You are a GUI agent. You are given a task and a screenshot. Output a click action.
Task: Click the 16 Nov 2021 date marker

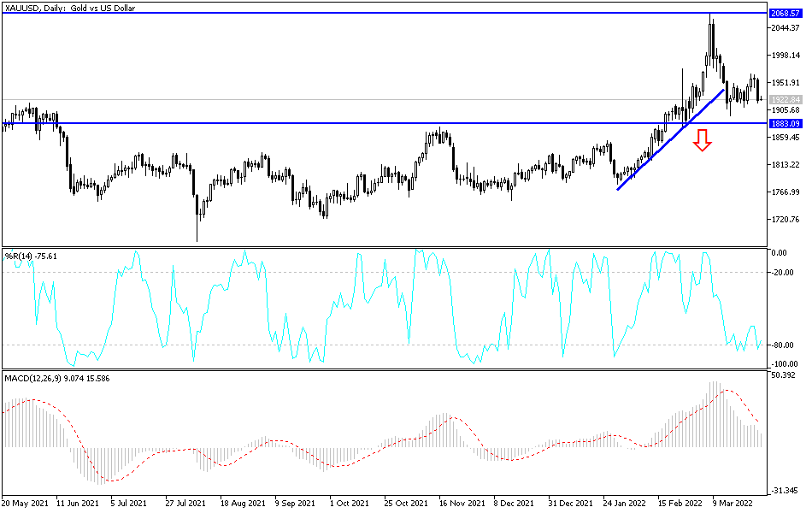(x=462, y=503)
